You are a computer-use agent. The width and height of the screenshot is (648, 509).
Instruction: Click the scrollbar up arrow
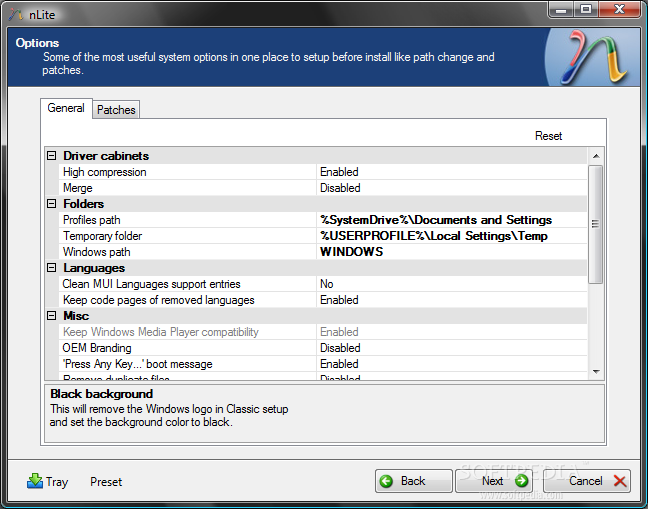[x=596, y=156]
